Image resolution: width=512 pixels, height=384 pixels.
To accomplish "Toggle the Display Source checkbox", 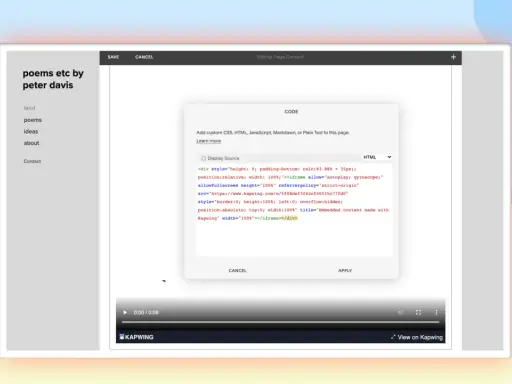I will pos(203,158).
